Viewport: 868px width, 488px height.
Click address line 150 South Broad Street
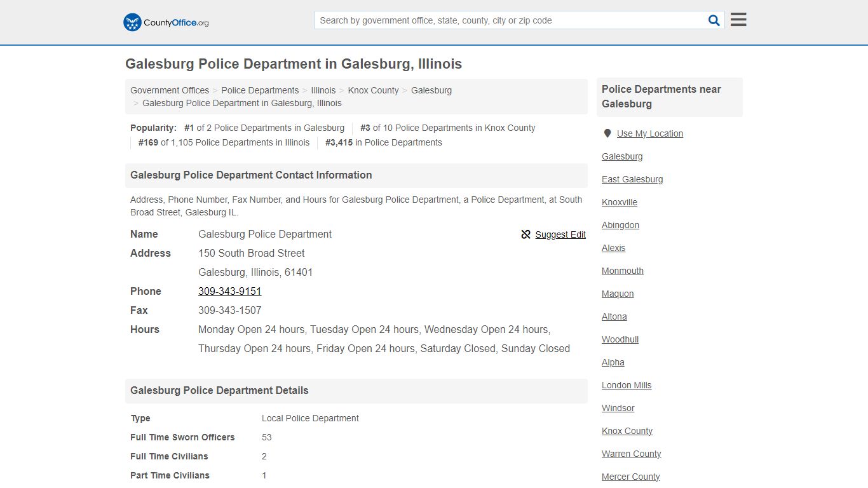point(252,253)
